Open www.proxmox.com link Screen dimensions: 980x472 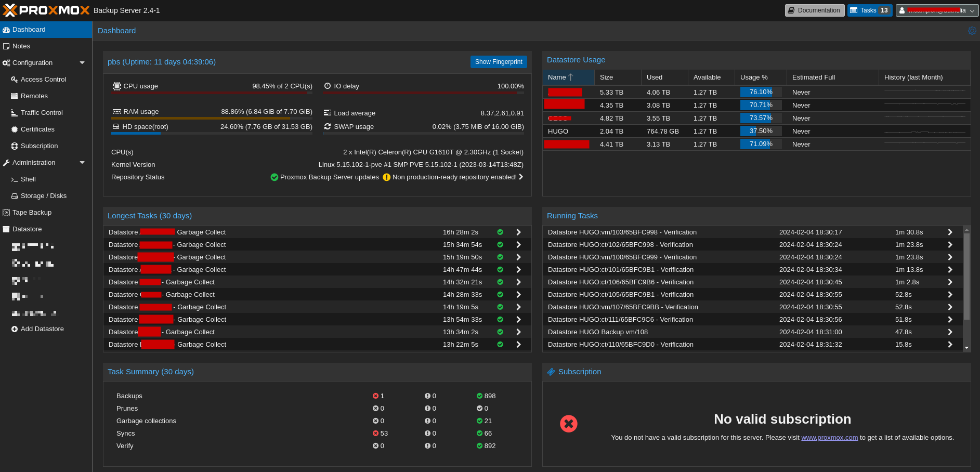coord(829,438)
